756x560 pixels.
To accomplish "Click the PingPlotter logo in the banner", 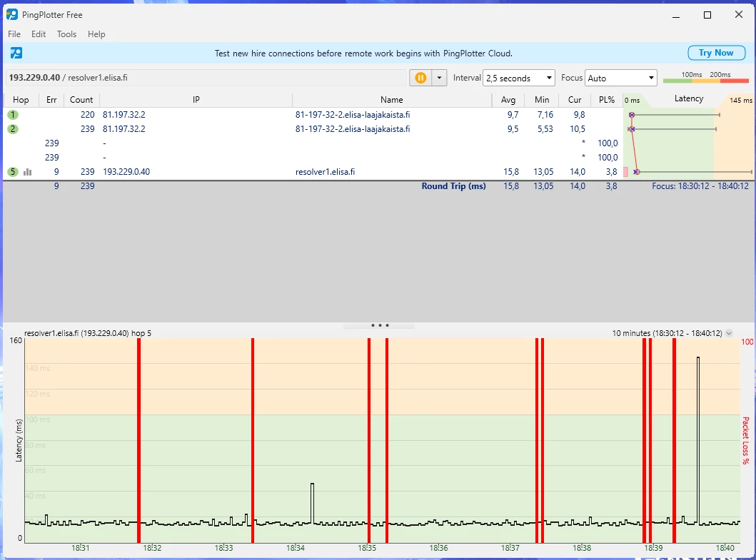I will tap(16, 53).
